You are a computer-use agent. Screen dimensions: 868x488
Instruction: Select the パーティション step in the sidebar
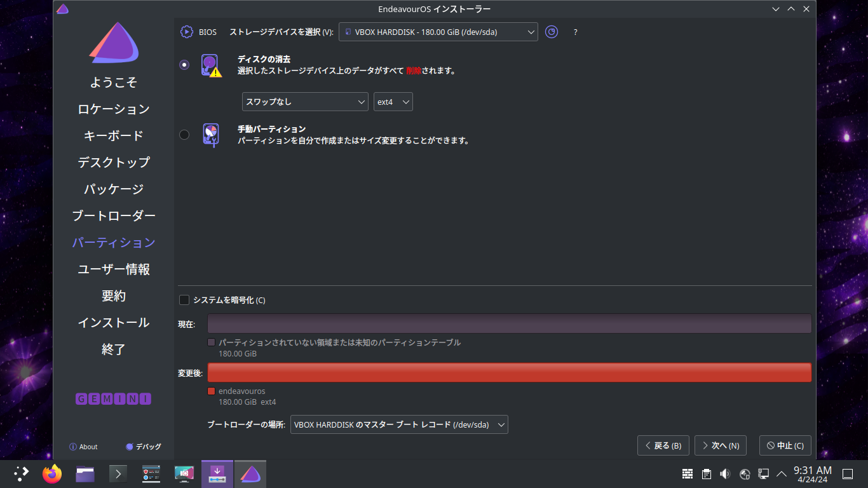(x=114, y=243)
